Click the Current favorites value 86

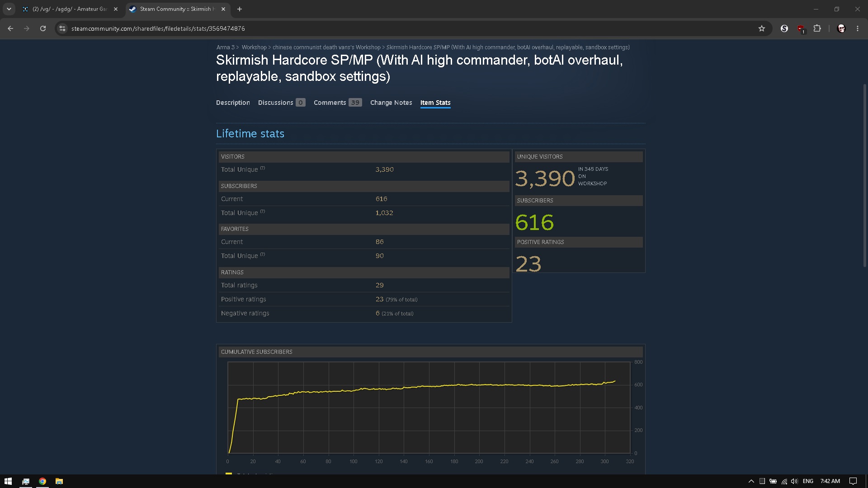379,242
